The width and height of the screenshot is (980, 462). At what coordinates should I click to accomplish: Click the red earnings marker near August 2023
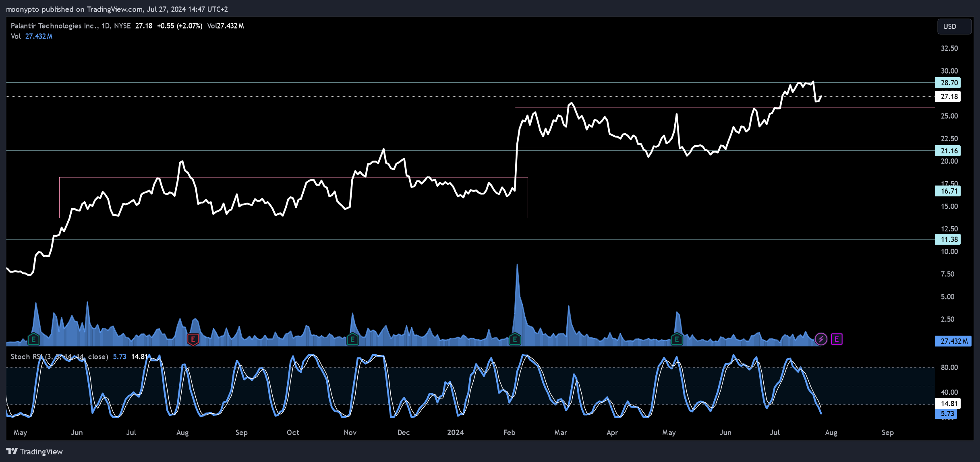[x=193, y=339]
